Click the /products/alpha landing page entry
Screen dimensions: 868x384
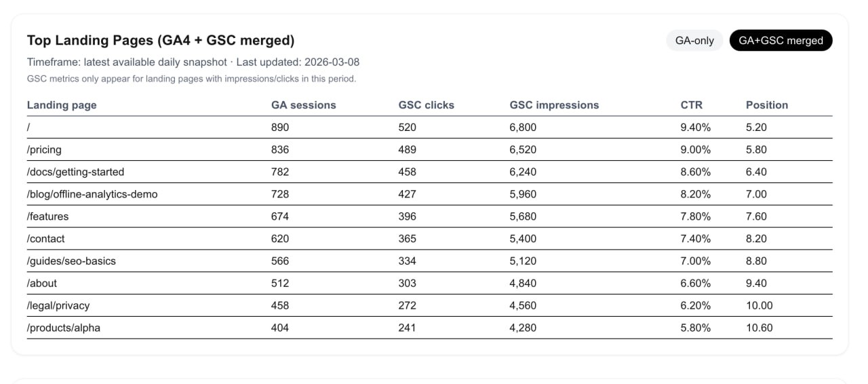[64, 328]
